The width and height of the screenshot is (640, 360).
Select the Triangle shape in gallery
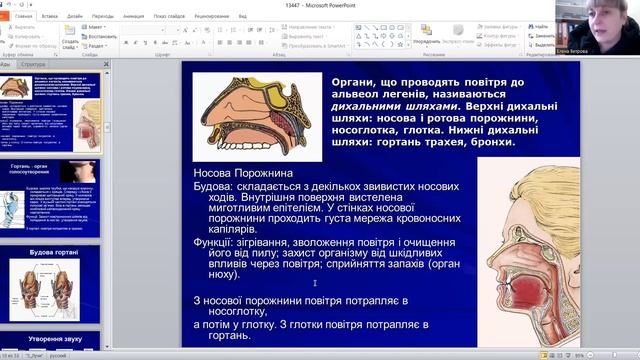tap(358, 36)
